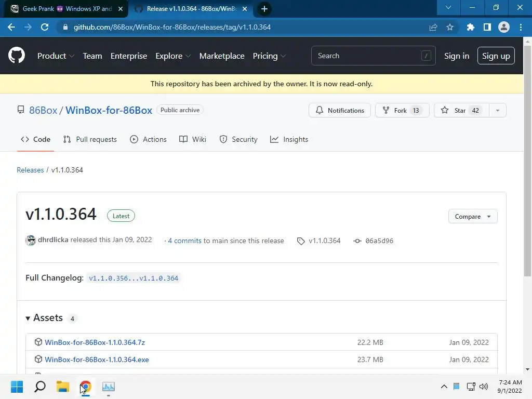Viewport: 532px width, 399px height.
Task: Open the Compare dropdown
Action: tap(473, 217)
